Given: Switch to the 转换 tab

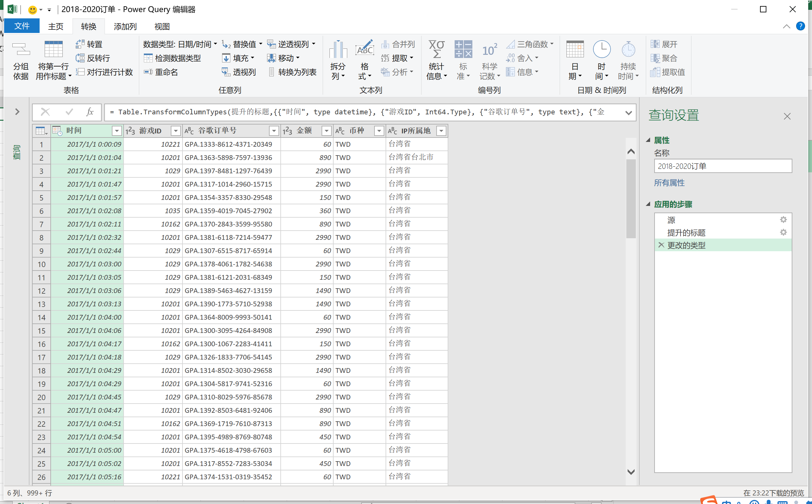Looking at the screenshot, I should pos(89,26).
